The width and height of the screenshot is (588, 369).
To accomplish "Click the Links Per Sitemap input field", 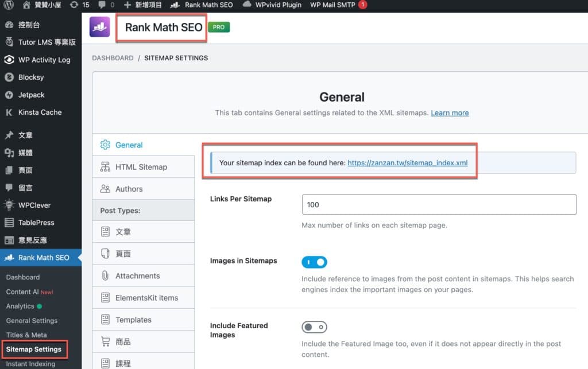I will (x=439, y=204).
